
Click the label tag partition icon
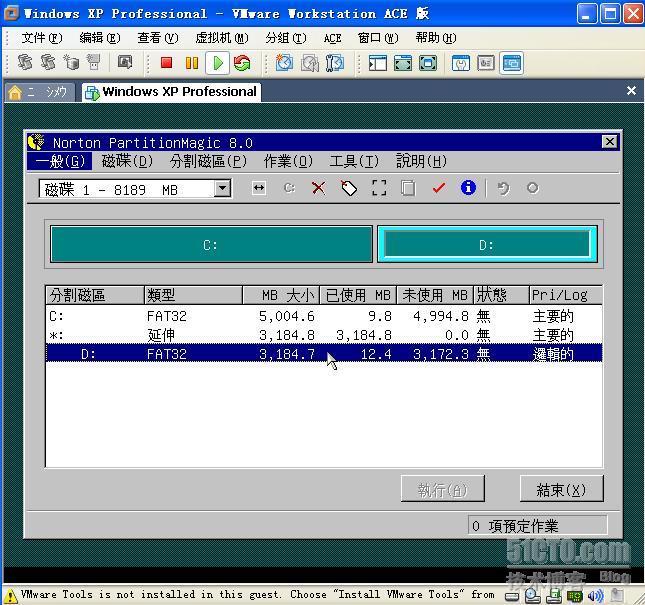[349, 188]
